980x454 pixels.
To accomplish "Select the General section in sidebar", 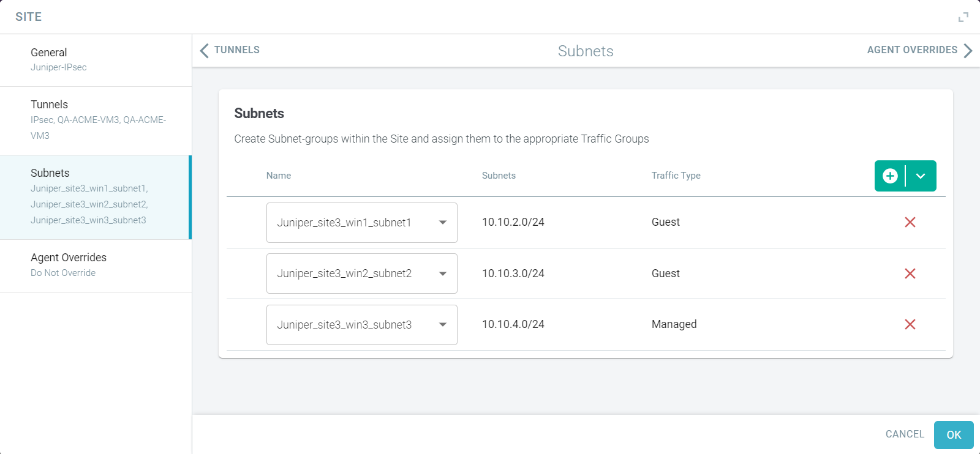I will click(x=96, y=60).
